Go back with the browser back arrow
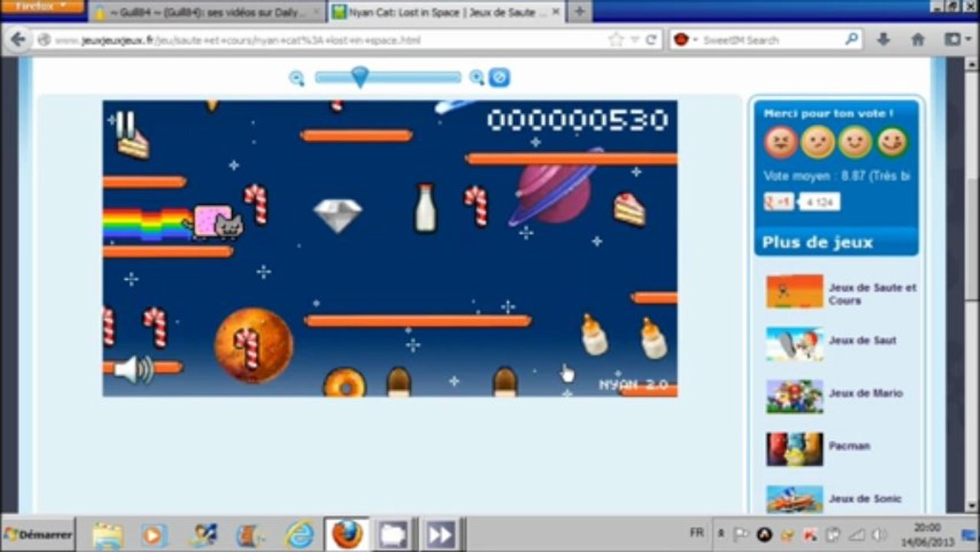 (18, 40)
